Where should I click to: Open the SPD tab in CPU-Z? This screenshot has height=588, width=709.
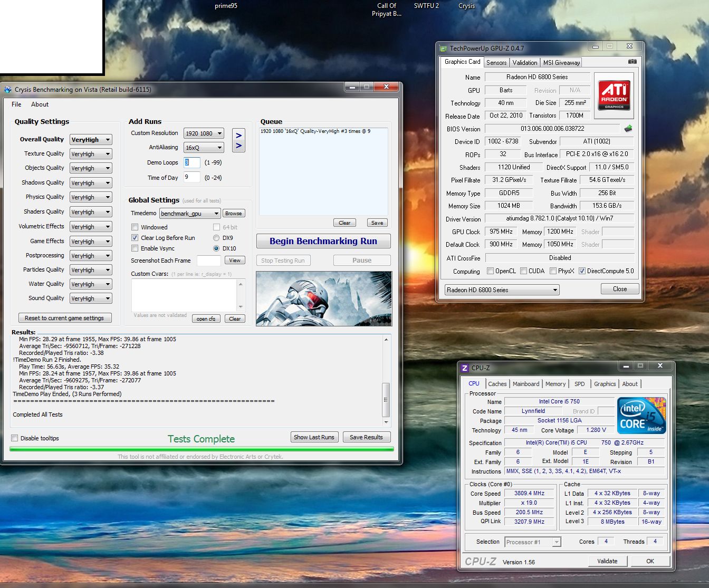(579, 384)
